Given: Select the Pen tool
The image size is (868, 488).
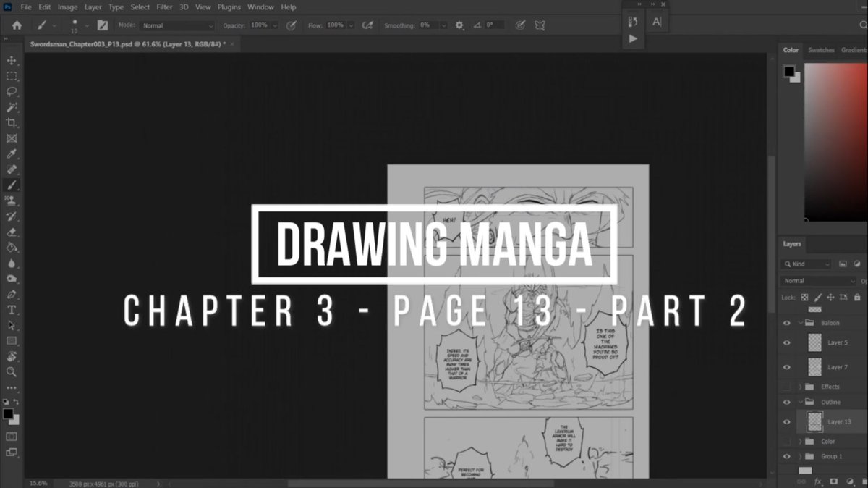Looking at the screenshot, I should tap(12, 295).
